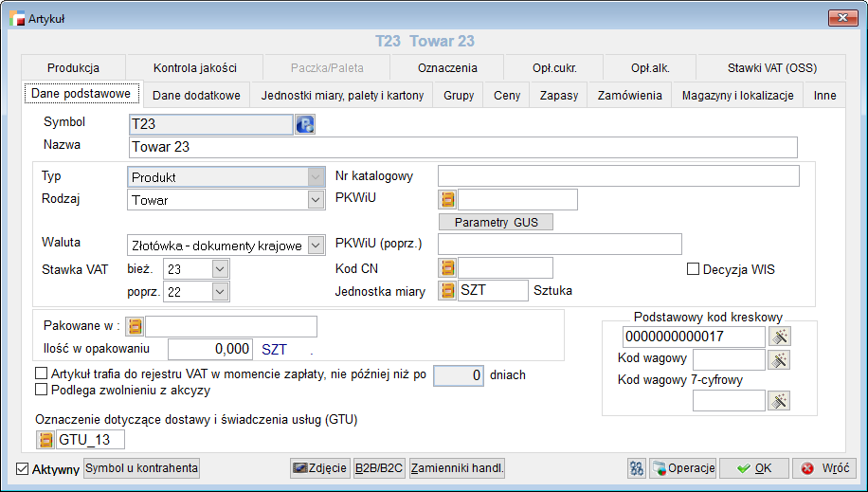Open the Pakowane w lookup icon
The height and width of the screenshot is (492, 868).
[x=135, y=326]
